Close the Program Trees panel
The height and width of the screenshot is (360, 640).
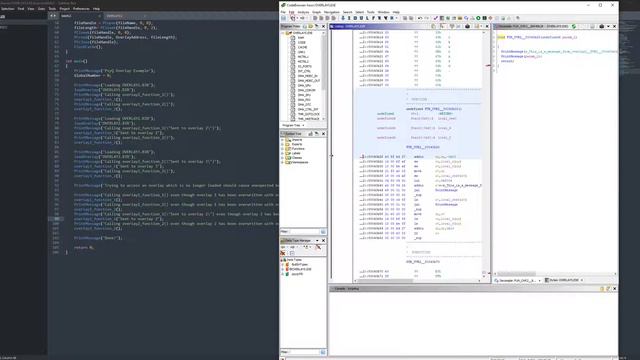[324, 27]
